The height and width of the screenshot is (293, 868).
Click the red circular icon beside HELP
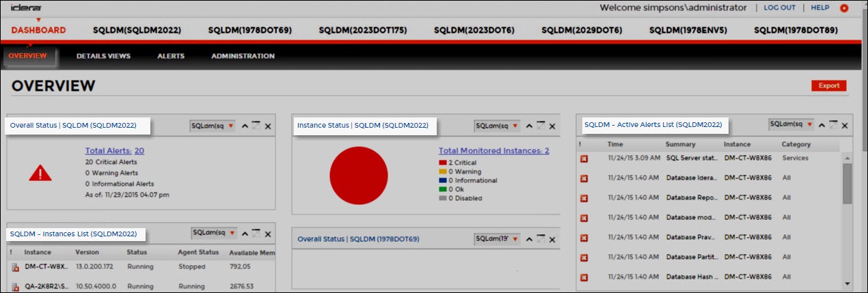coord(844,8)
